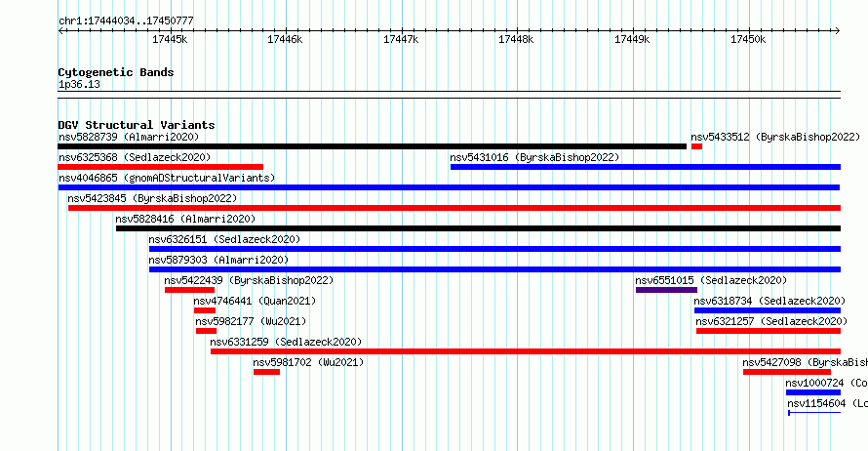The width and height of the screenshot is (868, 451).
Task: Click the small red nsv5433512 bar
Action: [696, 146]
